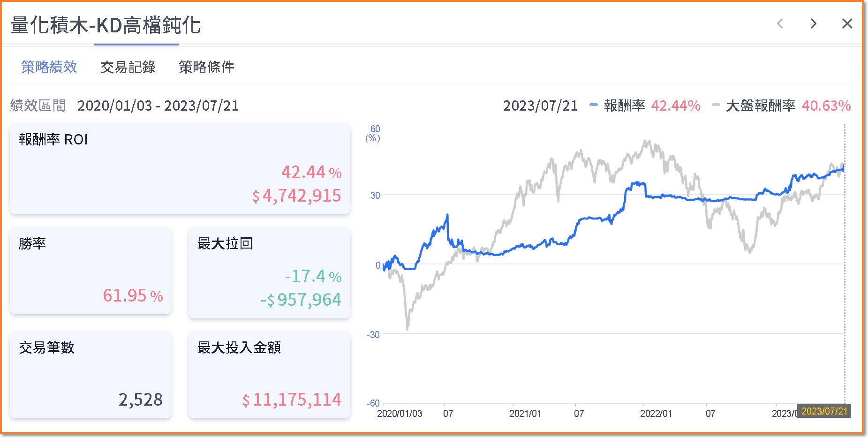Select the 最大投入金額 card

[269, 375]
